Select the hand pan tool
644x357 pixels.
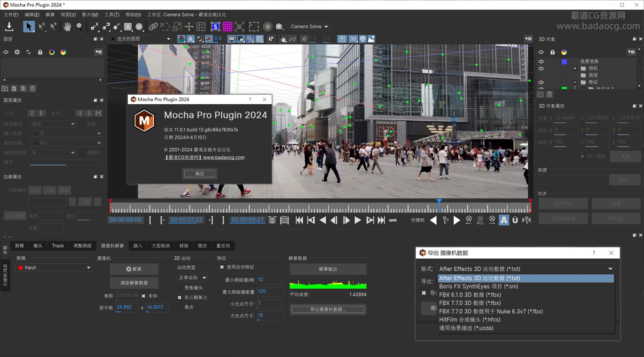pos(67,26)
